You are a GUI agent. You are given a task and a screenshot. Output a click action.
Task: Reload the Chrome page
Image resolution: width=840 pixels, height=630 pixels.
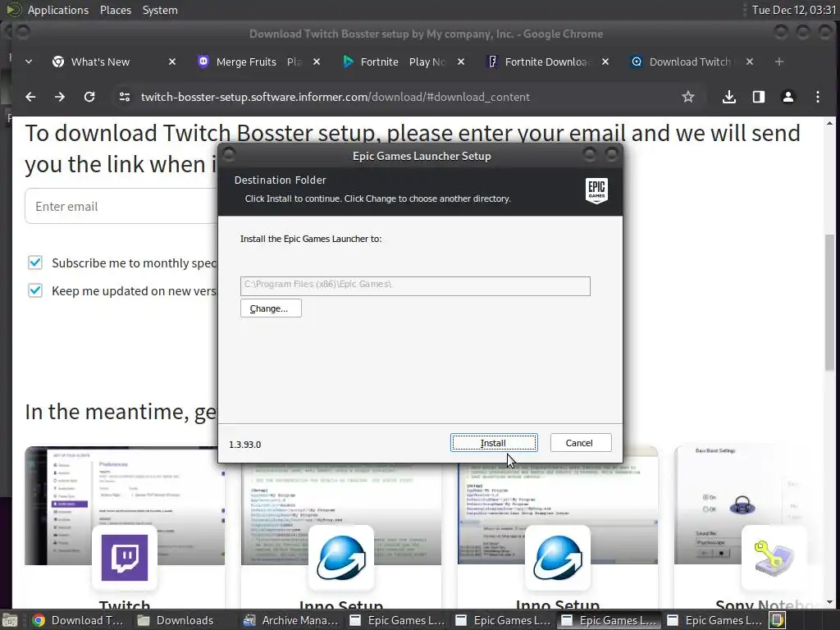89,97
